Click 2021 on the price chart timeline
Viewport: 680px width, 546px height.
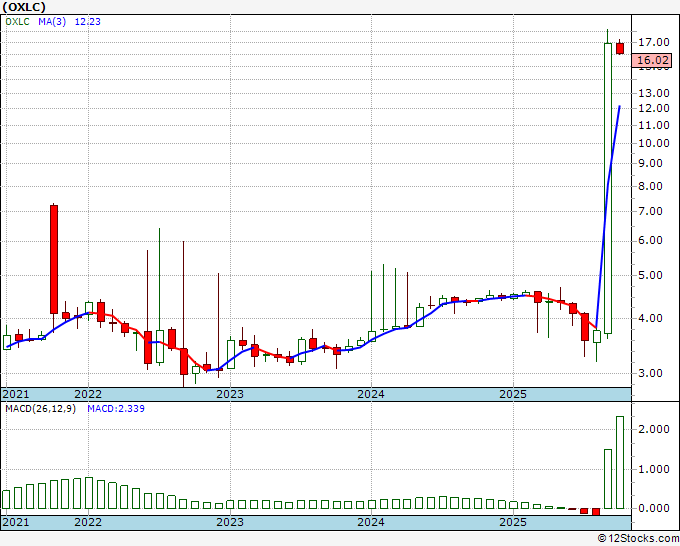point(16,394)
